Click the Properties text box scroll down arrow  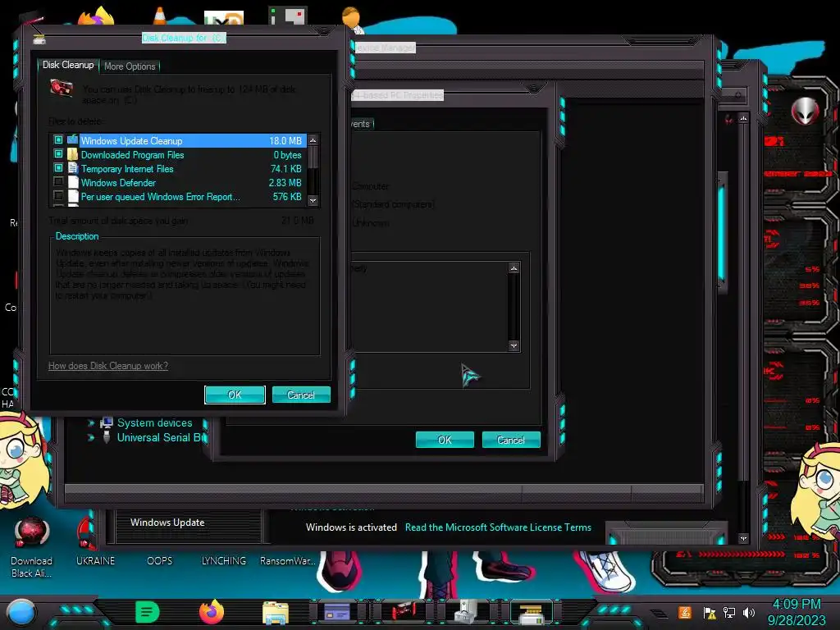514,345
